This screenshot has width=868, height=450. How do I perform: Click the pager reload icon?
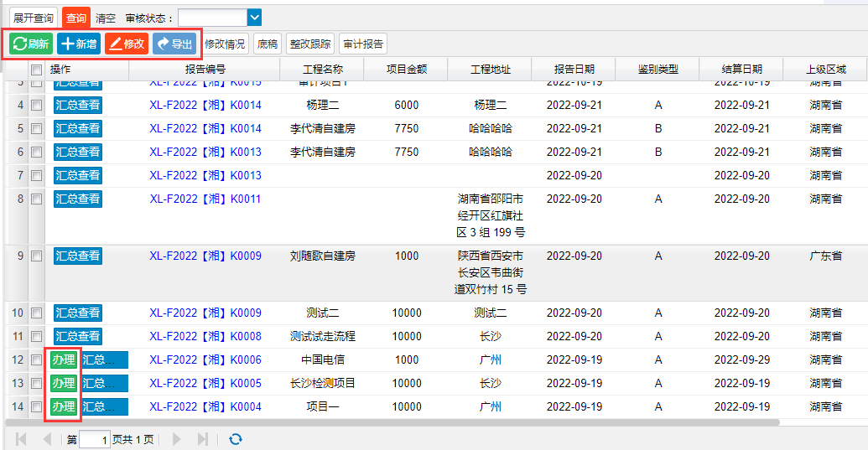(236, 439)
